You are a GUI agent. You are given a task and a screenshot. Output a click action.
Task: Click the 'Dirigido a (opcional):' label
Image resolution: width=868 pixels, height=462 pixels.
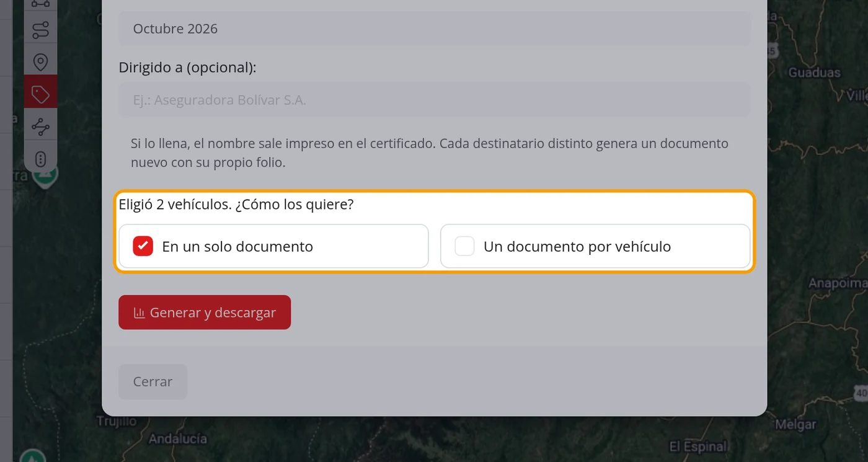click(x=187, y=67)
